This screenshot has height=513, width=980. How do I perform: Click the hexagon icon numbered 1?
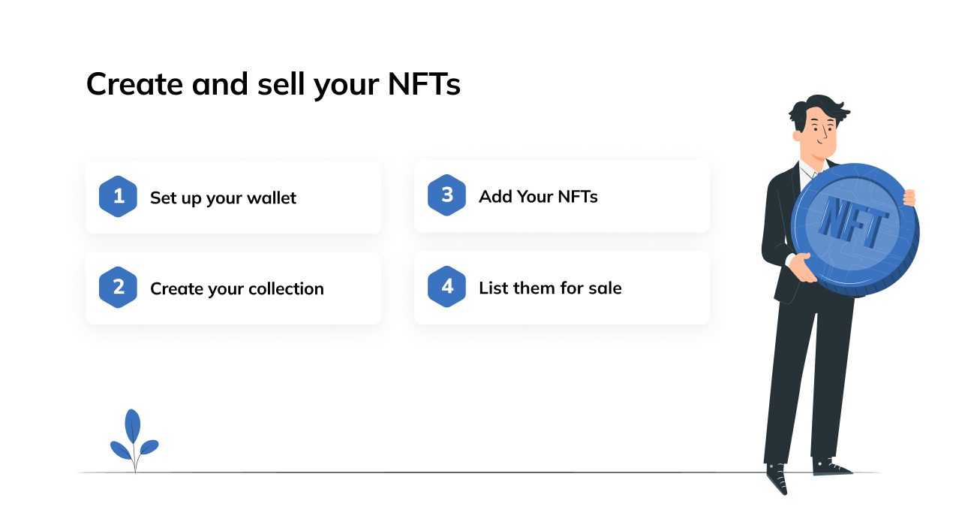(118, 197)
